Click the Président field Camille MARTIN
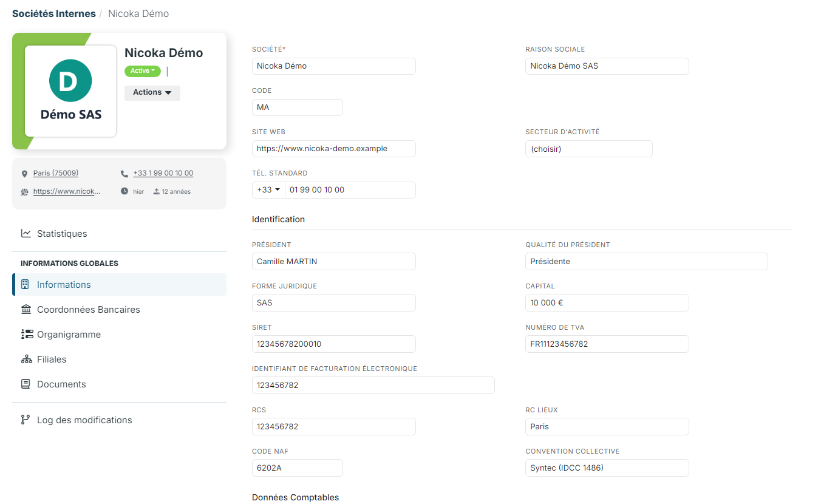838x504 pixels. [333, 262]
